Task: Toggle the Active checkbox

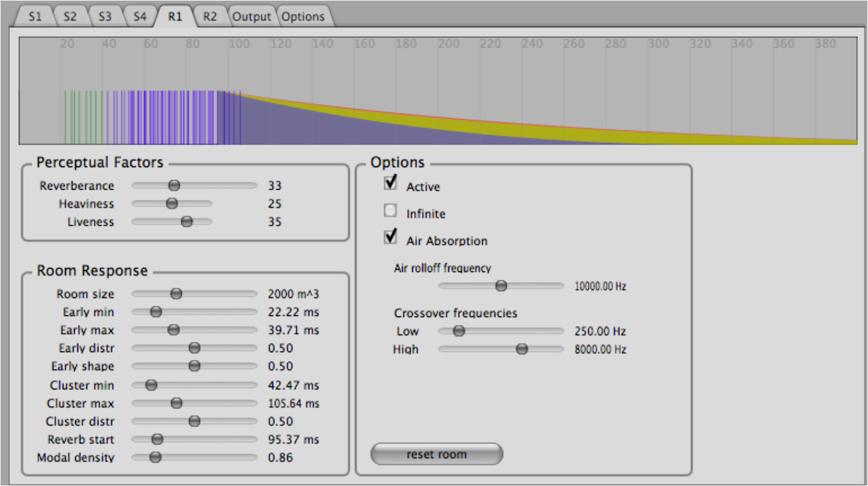Action: pyautogui.click(x=390, y=183)
